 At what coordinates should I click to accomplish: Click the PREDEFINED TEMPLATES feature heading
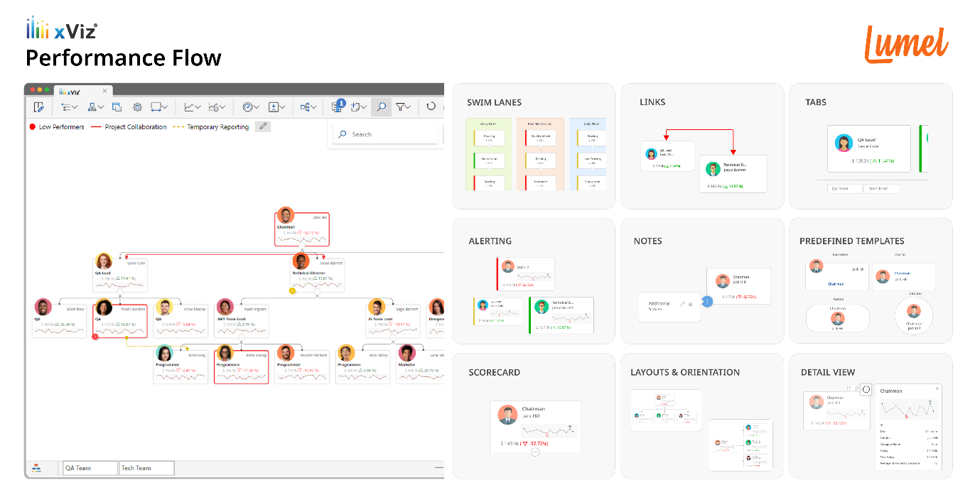click(x=851, y=241)
